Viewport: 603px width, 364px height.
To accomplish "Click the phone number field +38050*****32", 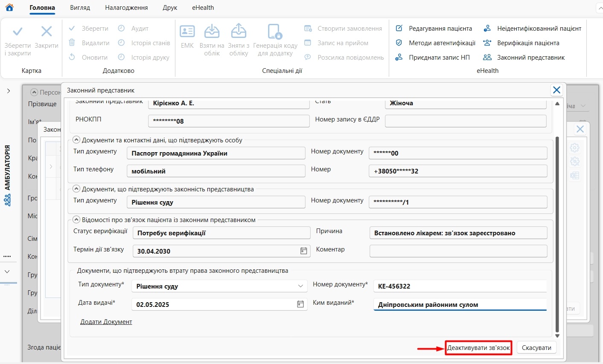I will 458,171.
